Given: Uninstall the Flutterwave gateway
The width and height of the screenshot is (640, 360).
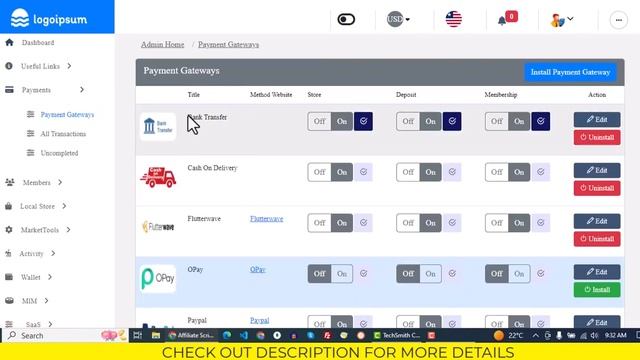Looking at the screenshot, I should pos(597,239).
